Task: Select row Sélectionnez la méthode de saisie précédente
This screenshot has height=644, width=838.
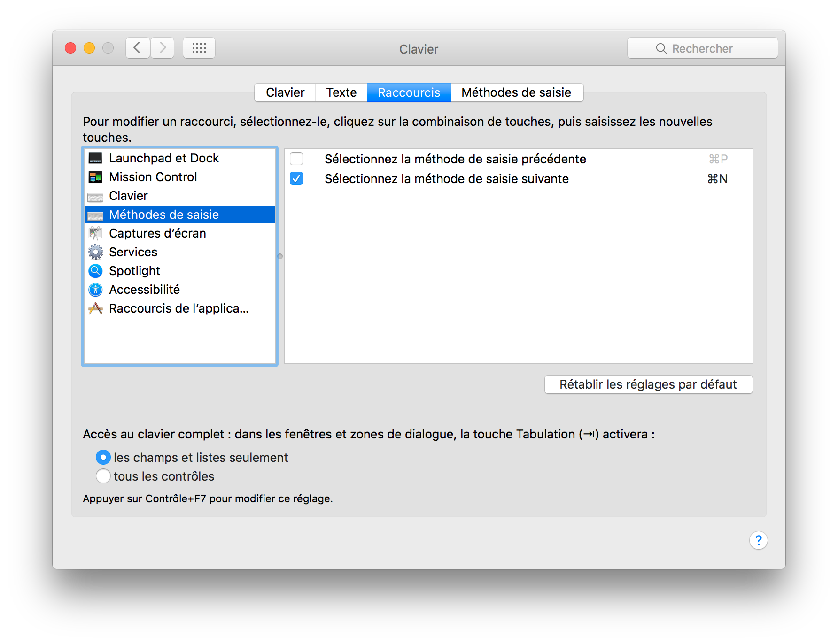Action: click(x=519, y=159)
